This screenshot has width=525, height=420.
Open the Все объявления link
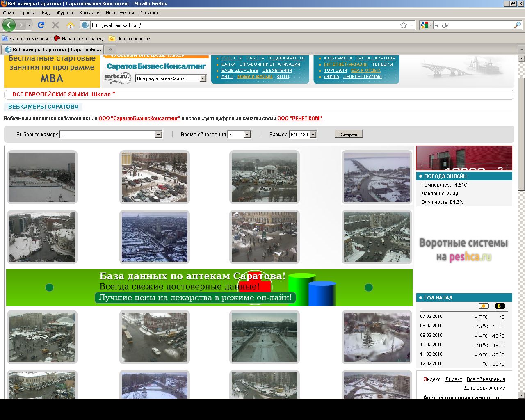[486, 379]
